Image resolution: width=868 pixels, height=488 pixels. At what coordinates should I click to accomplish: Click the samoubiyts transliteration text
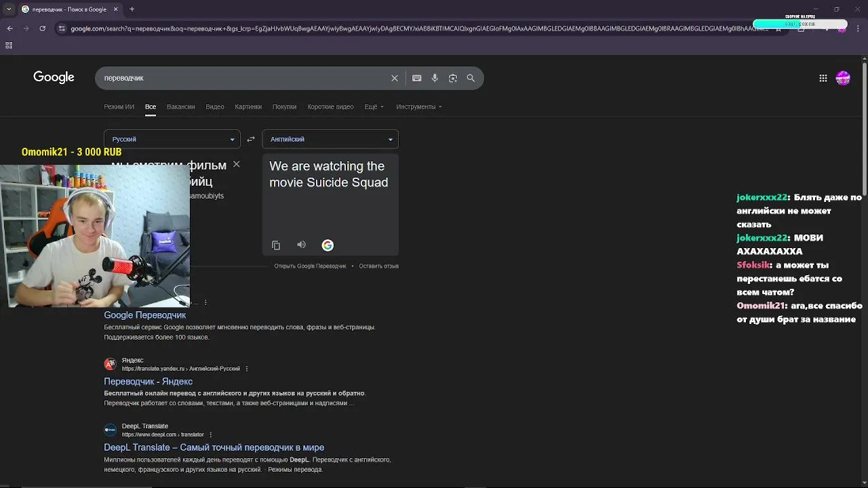[x=207, y=196]
